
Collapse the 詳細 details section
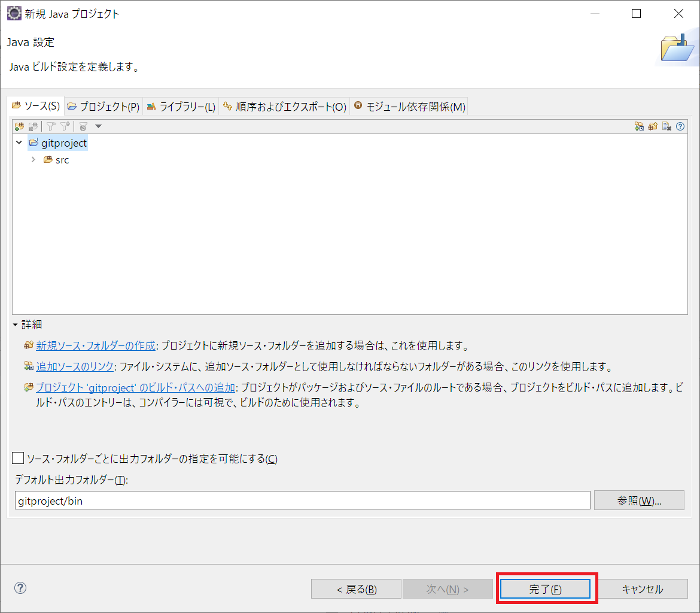click(x=15, y=325)
